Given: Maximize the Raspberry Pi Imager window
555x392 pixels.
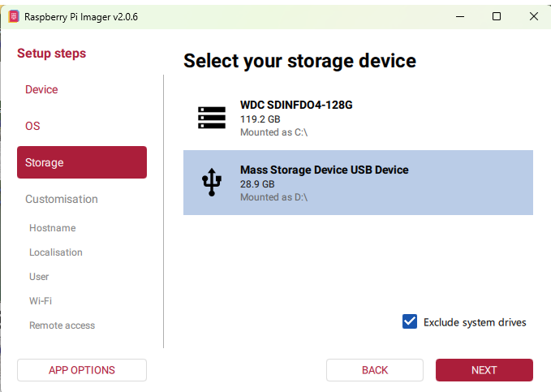Looking at the screenshot, I should click(x=497, y=16).
